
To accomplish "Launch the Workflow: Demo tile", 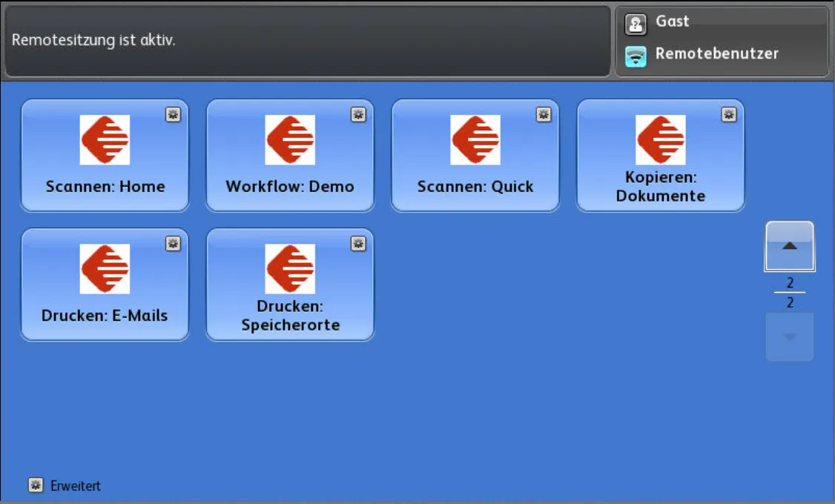I will click(290, 156).
